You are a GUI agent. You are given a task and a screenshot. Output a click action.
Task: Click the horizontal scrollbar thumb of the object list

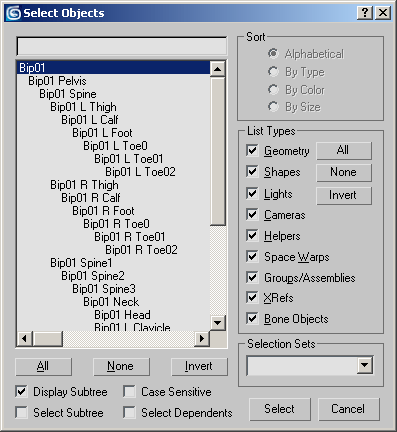[x=48, y=339]
